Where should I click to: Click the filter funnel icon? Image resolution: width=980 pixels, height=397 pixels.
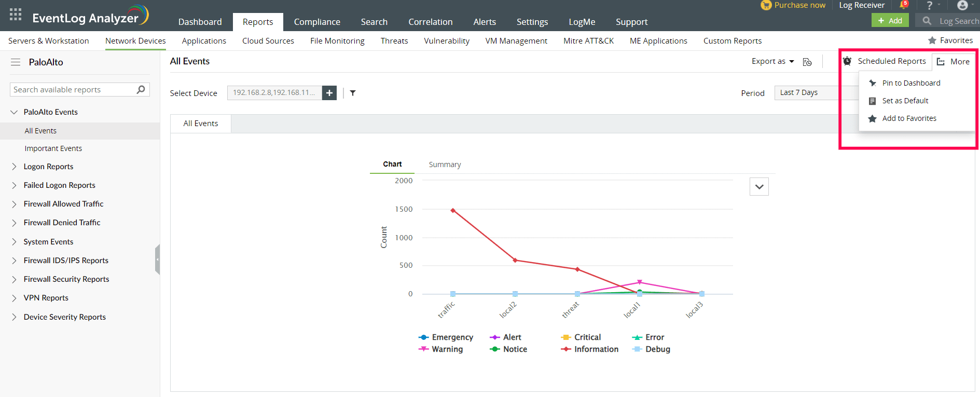pos(353,93)
